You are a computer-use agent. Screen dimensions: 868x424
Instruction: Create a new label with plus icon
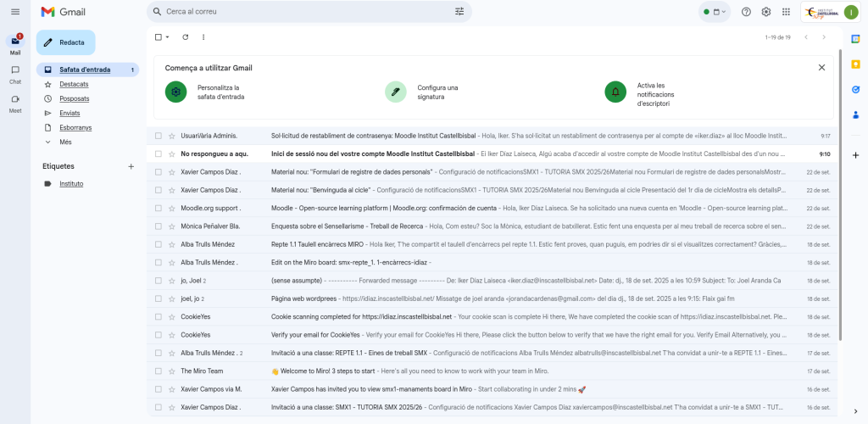click(131, 166)
